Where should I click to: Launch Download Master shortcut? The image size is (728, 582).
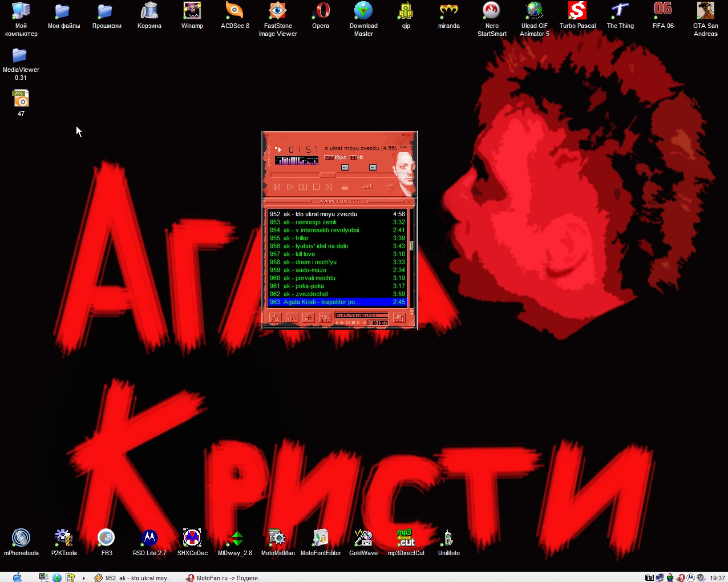coord(363,19)
